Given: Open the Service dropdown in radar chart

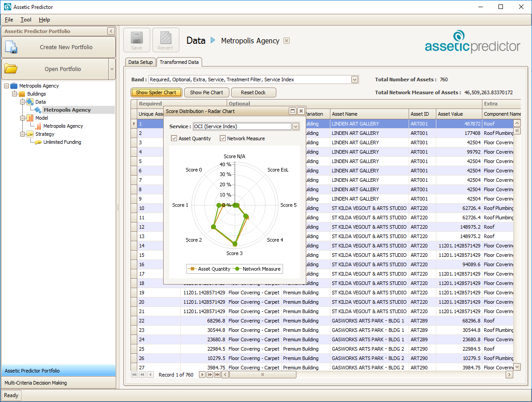Looking at the screenshot, I should (x=296, y=126).
